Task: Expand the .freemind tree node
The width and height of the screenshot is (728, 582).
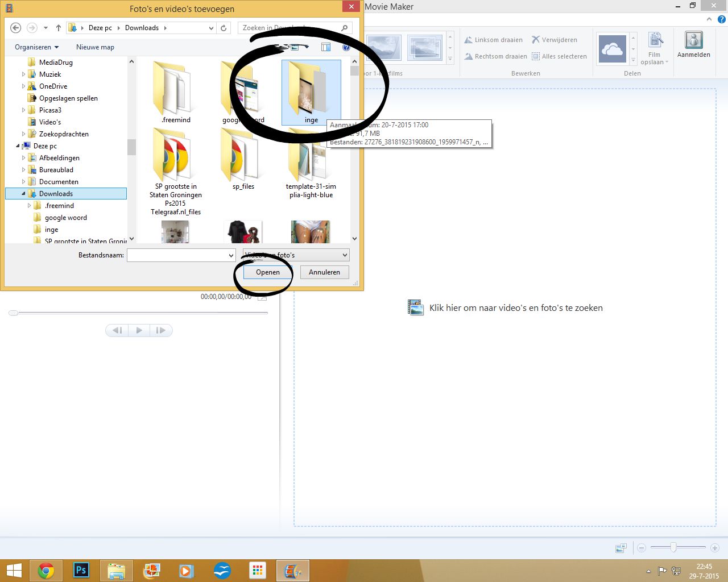Action: [29, 206]
